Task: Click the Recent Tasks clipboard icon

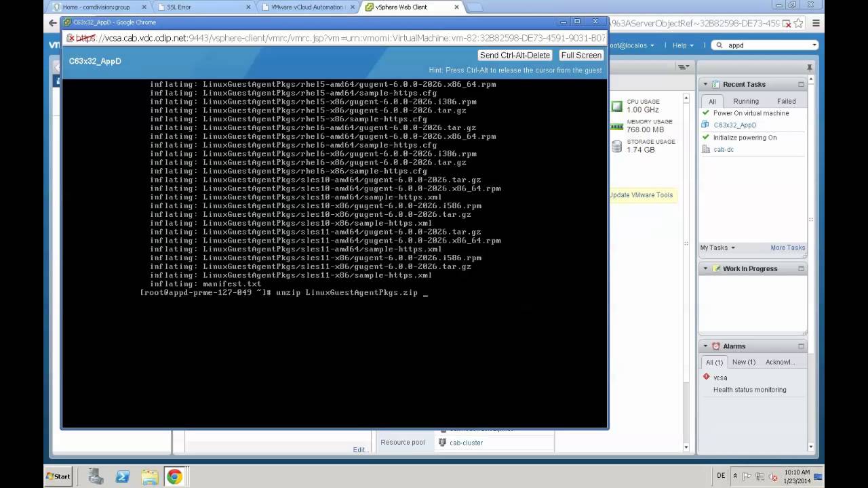Action: [715, 84]
